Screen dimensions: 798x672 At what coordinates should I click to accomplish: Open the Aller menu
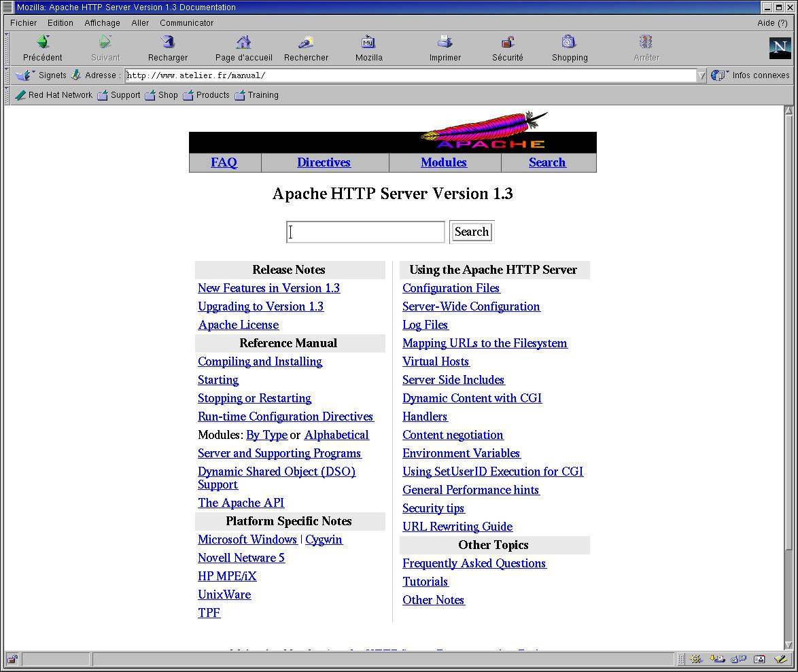[x=140, y=23]
